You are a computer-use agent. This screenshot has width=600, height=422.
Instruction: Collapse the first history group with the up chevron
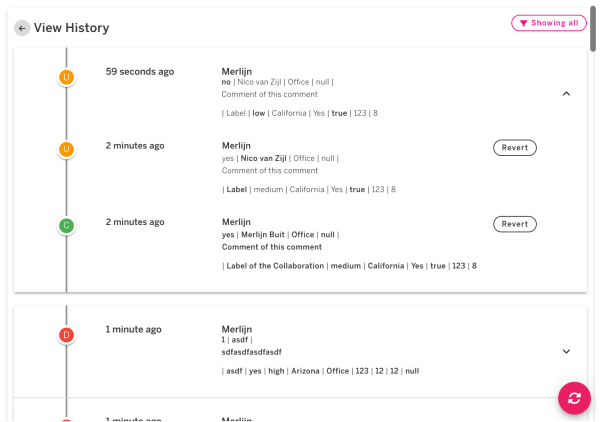566,93
